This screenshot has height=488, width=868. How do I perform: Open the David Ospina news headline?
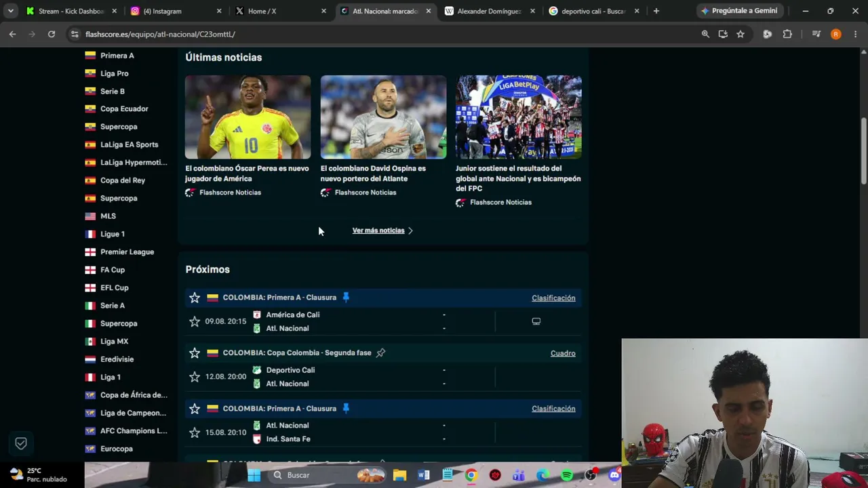[373, 174]
